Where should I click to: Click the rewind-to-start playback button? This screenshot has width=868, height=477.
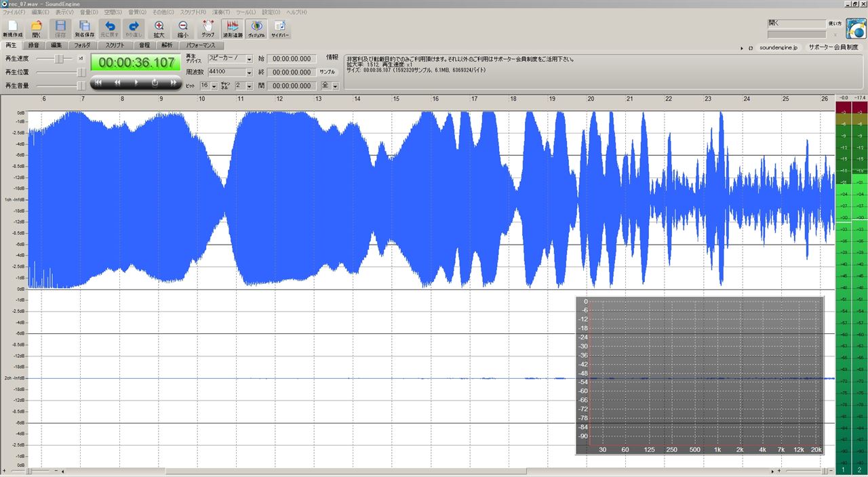tap(98, 83)
